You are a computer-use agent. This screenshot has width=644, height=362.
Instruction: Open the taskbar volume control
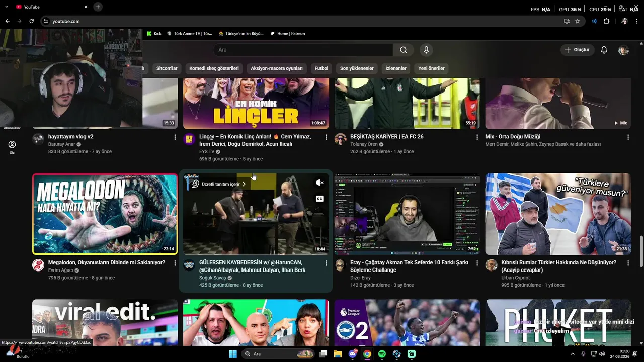tap(602, 354)
